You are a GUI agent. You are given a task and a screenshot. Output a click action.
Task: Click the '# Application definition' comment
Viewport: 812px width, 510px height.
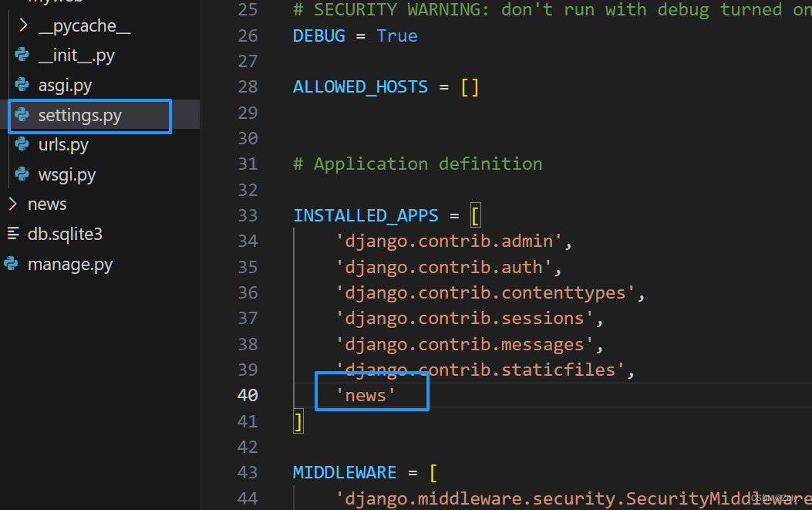[418, 164]
